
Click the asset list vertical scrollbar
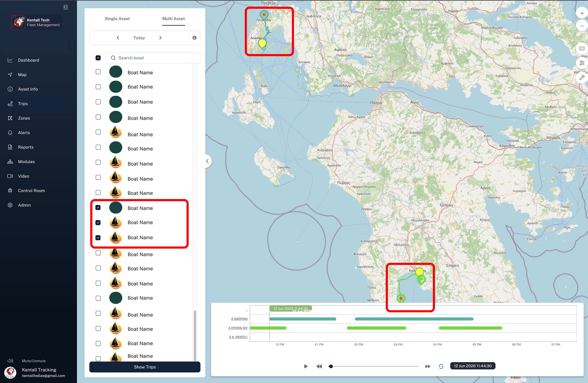[x=195, y=335]
